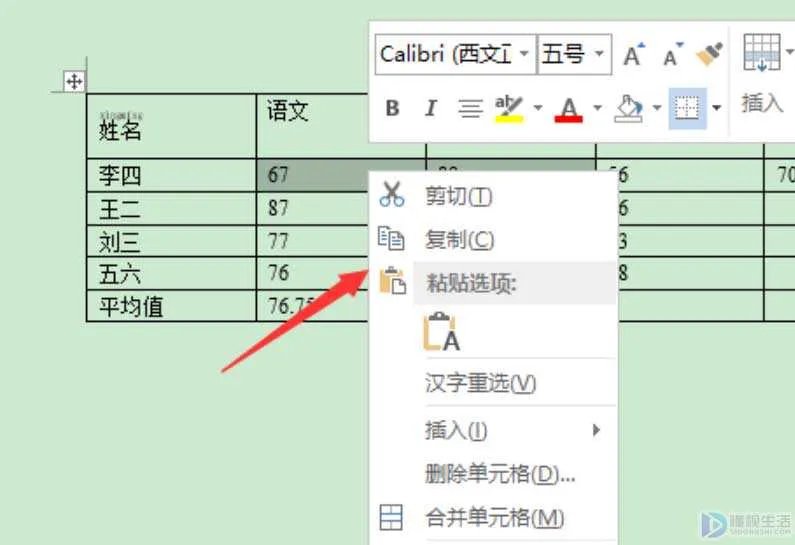The image size is (795, 545).
Task: Select the Format Painter brush
Action: (709, 54)
